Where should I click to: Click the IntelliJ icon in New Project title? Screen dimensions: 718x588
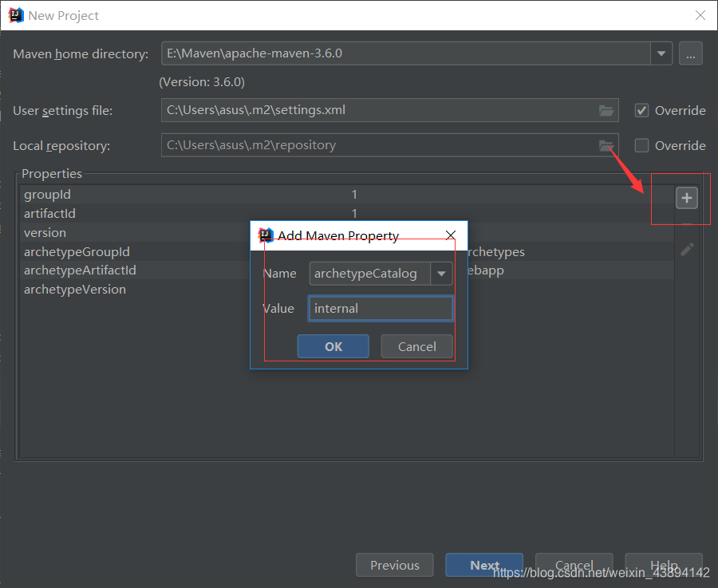tap(16, 16)
